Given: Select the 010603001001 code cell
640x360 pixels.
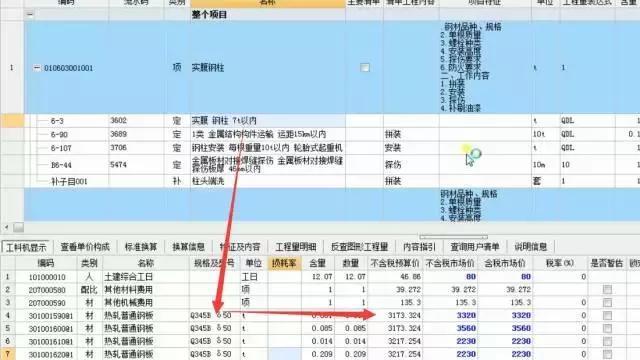Looking at the screenshot, I should coord(68,68).
